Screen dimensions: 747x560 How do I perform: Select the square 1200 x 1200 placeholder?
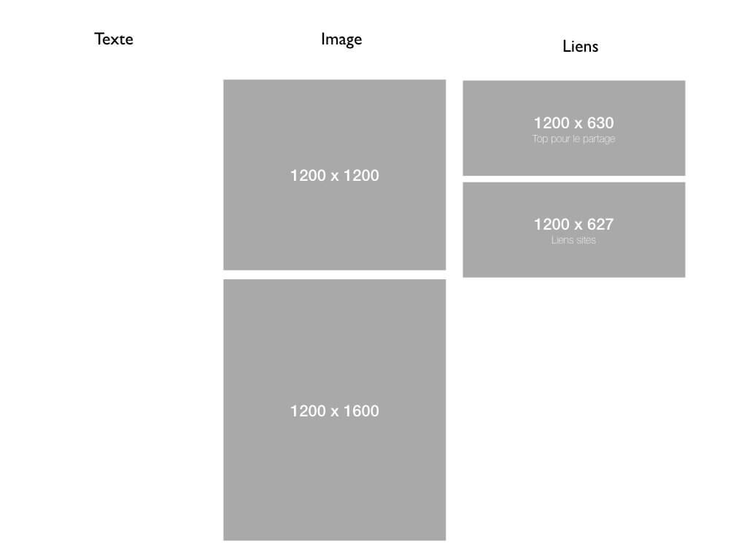[334, 219]
